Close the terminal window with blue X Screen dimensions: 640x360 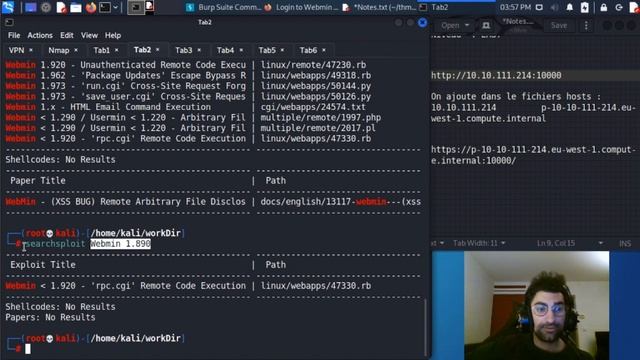point(422,22)
